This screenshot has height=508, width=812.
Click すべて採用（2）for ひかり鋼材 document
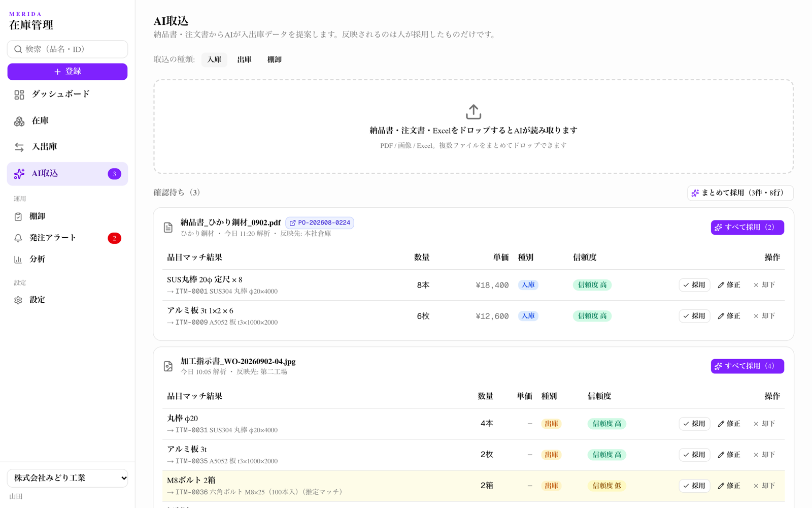point(747,227)
